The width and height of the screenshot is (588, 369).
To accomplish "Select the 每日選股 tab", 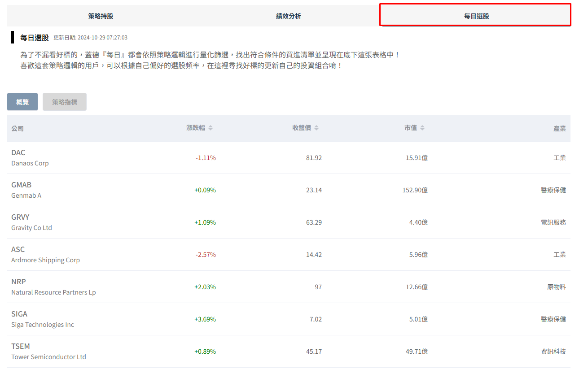I will click(x=476, y=16).
